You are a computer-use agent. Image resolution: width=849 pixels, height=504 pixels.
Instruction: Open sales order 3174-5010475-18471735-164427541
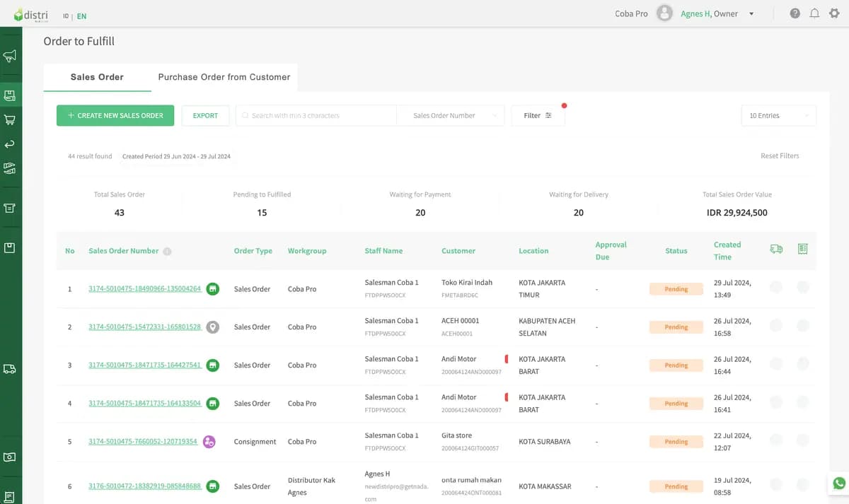point(145,365)
